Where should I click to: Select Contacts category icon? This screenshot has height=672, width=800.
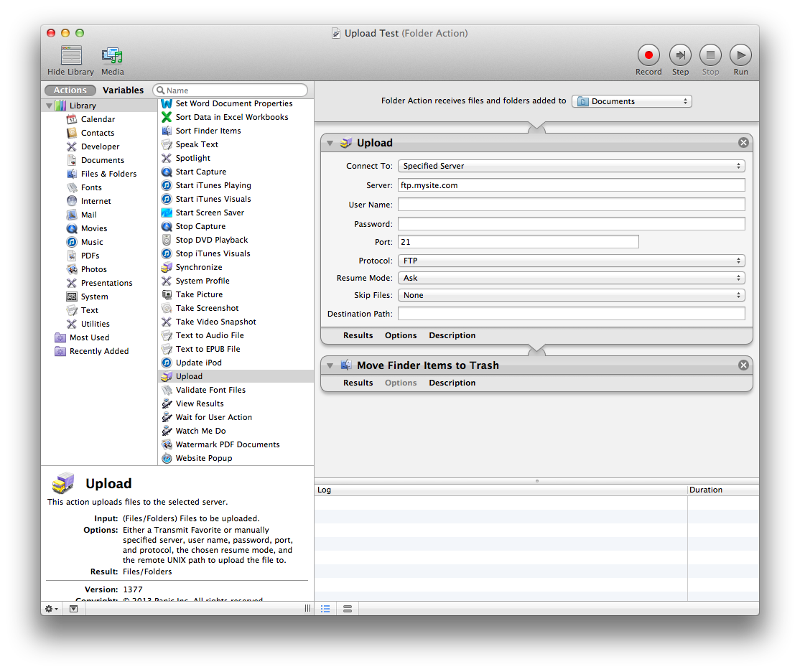pos(72,133)
